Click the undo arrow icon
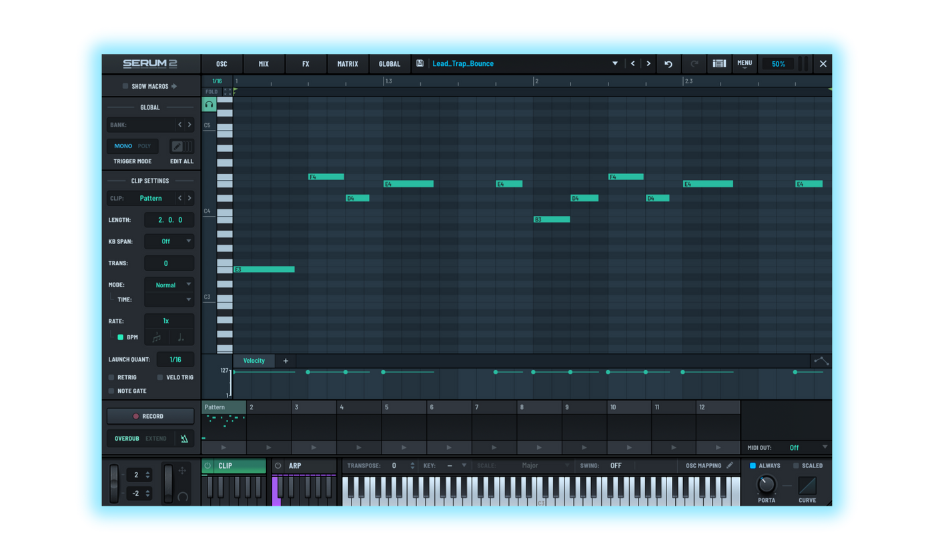 click(x=668, y=64)
